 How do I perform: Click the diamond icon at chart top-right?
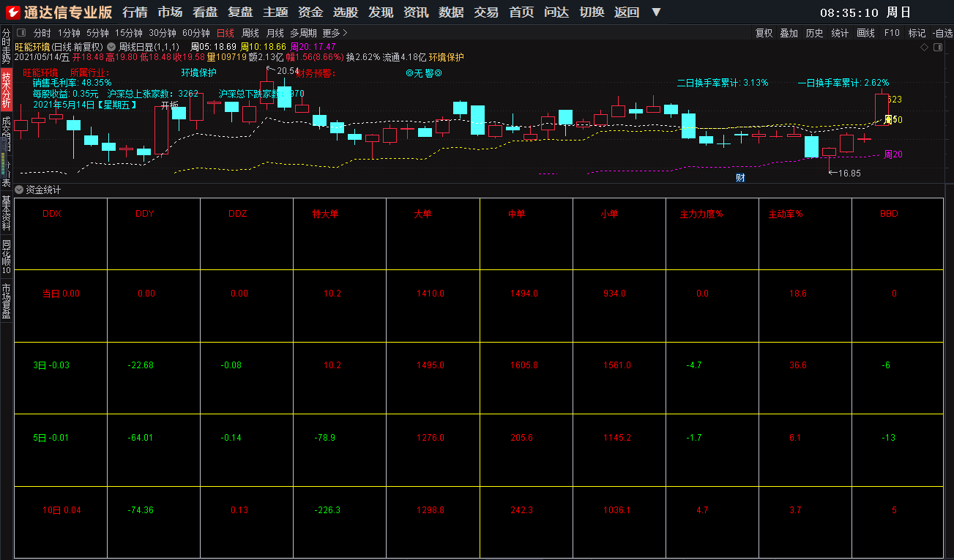925,47
